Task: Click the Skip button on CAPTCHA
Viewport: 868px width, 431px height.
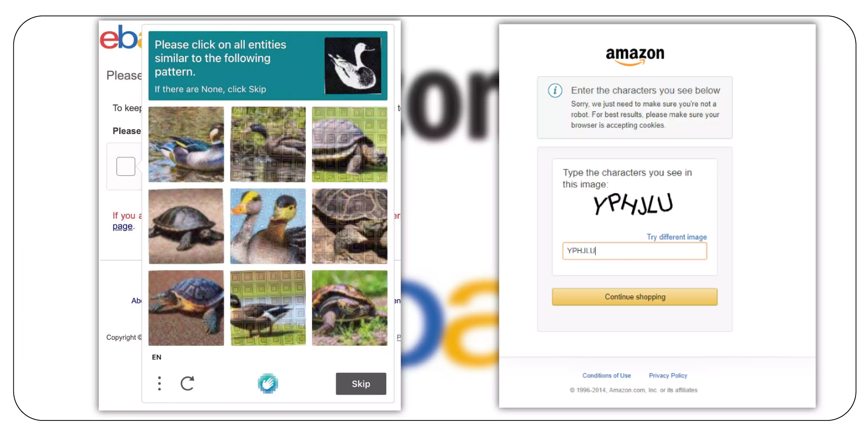Action: 360,383
